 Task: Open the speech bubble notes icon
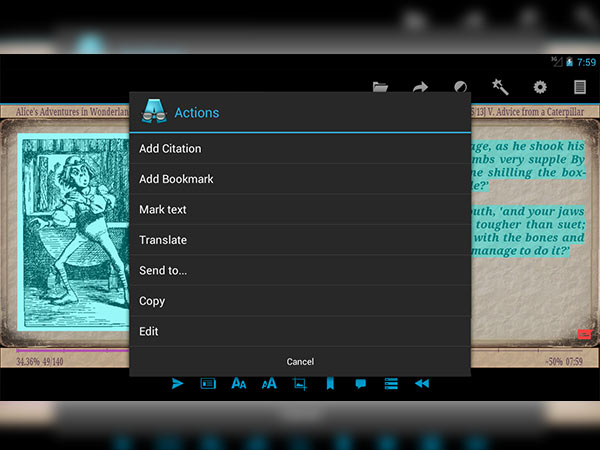(x=360, y=384)
